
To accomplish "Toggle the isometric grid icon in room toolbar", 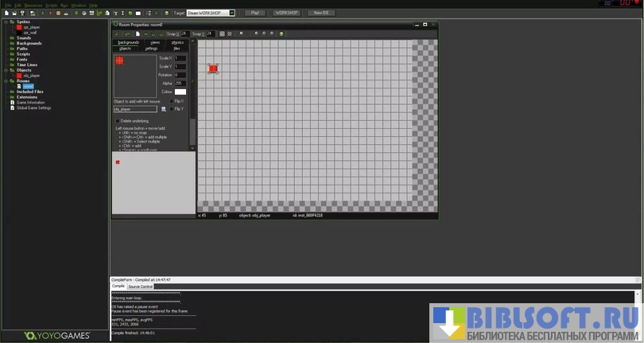I will click(x=231, y=33).
